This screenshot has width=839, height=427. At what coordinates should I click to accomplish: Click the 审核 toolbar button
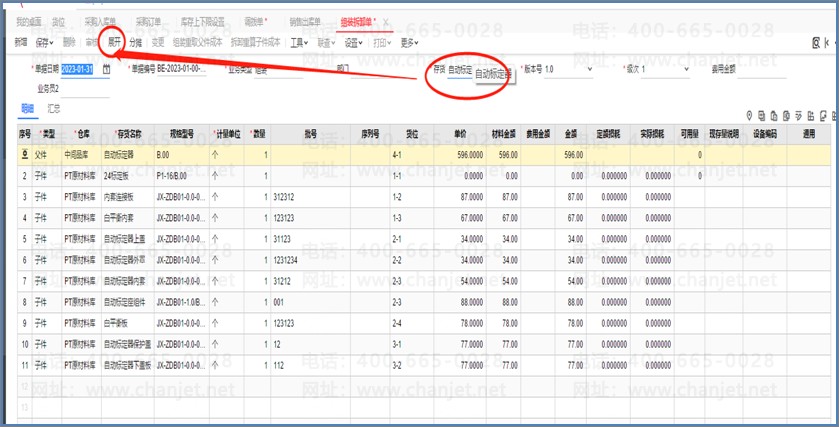coord(91,42)
